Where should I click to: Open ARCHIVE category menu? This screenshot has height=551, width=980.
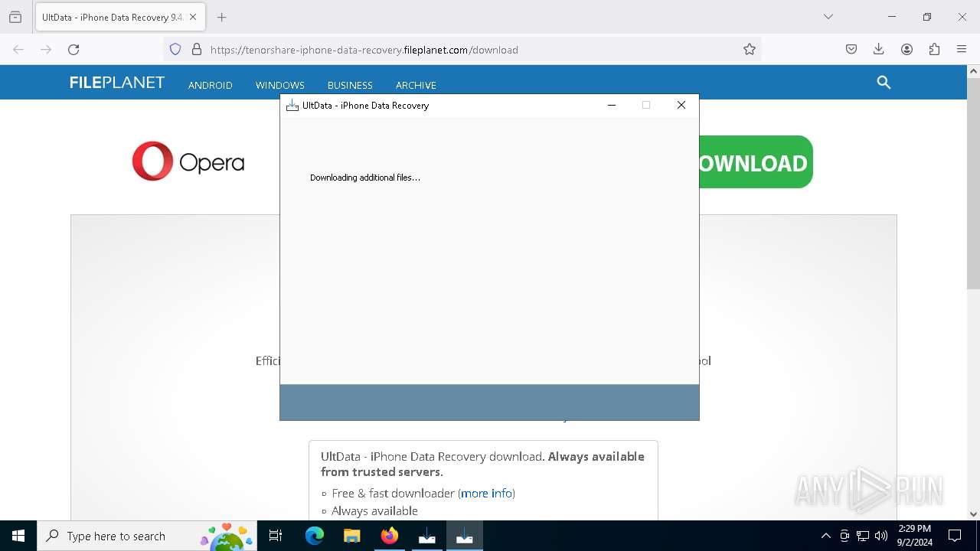tap(416, 85)
